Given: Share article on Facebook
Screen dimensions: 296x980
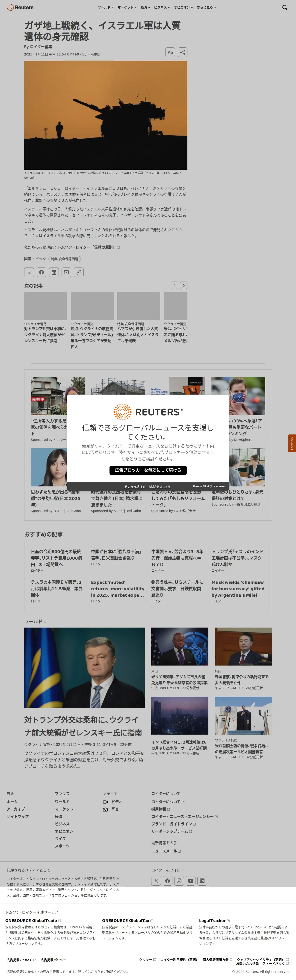Looking at the screenshot, I should [41, 272].
